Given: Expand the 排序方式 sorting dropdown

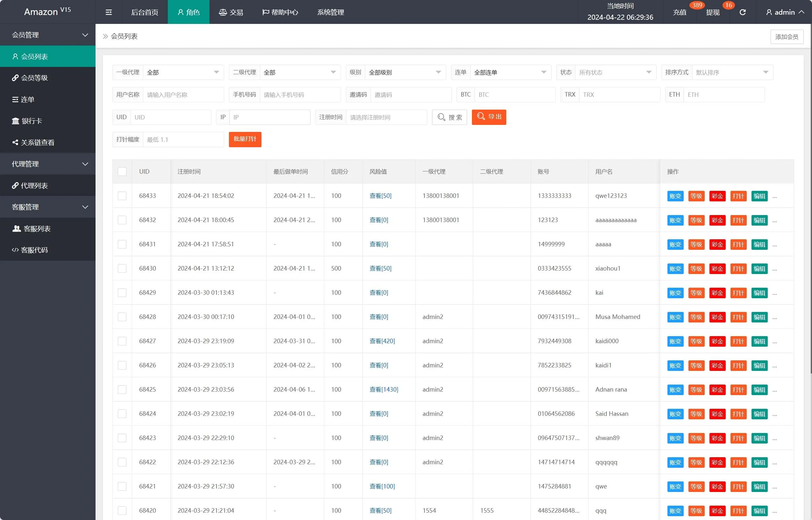Looking at the screenshot, I should coord(732,72).
